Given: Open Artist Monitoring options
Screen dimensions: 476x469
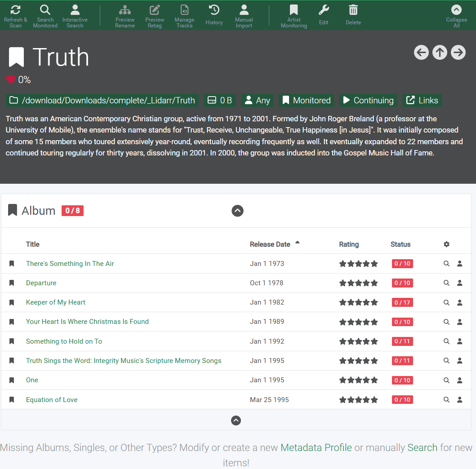Looking at the screenshot, I should pyautogui.click(x=294, y=16).
